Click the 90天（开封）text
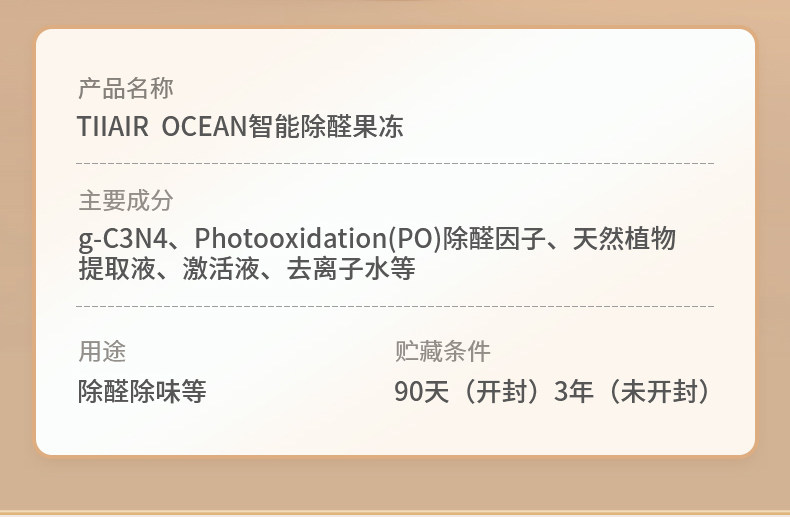The height and width of the screenshot is (517, 790). [473, 392]
